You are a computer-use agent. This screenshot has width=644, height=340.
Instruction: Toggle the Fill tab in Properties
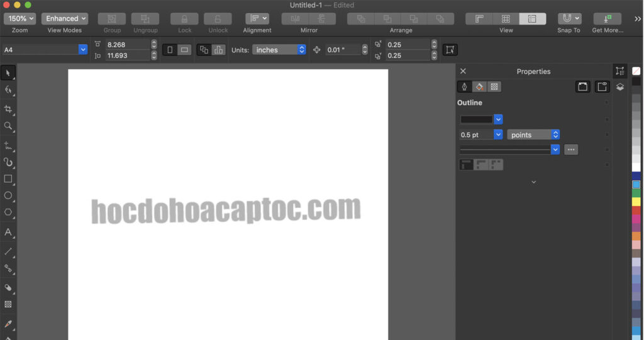479,87
